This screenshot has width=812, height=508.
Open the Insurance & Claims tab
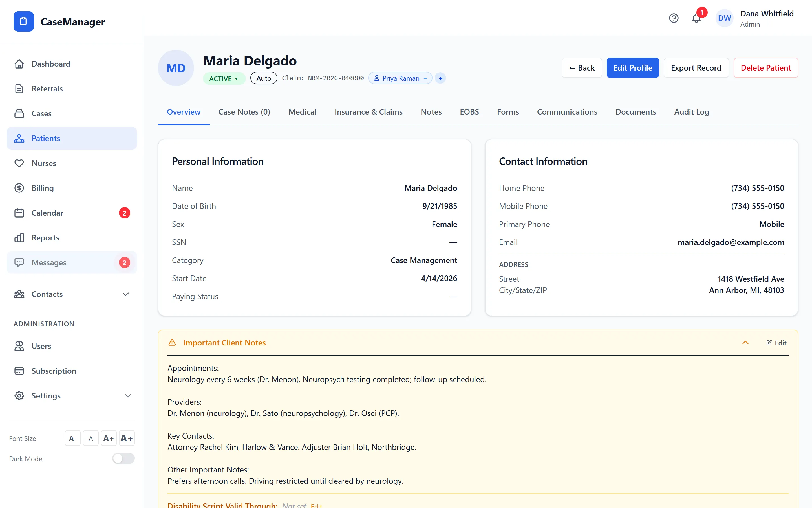(x=369, y=112)
